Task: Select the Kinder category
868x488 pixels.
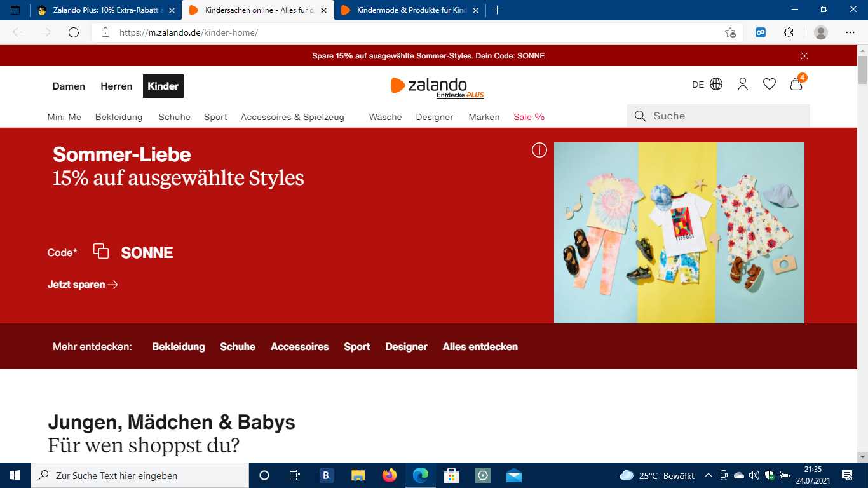Action: coord(163,86)
